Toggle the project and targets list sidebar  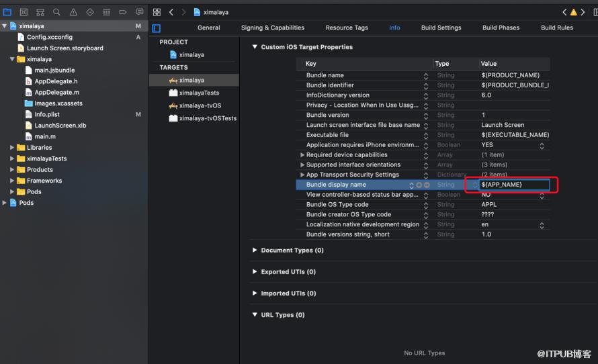tap(157, 28)
